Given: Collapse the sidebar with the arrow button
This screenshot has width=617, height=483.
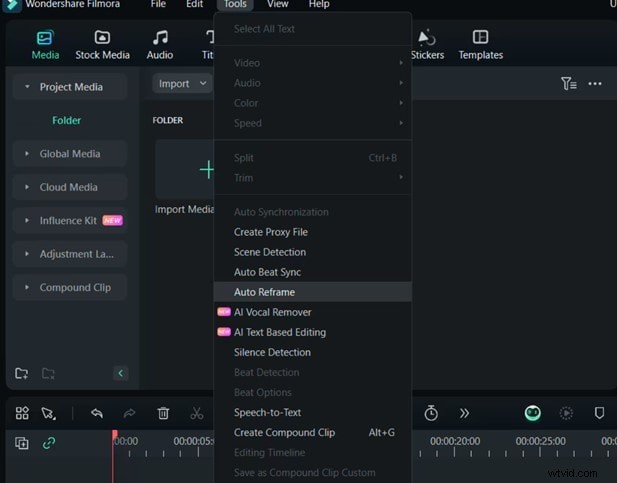Looking at the screenshot, I should 121,373.
